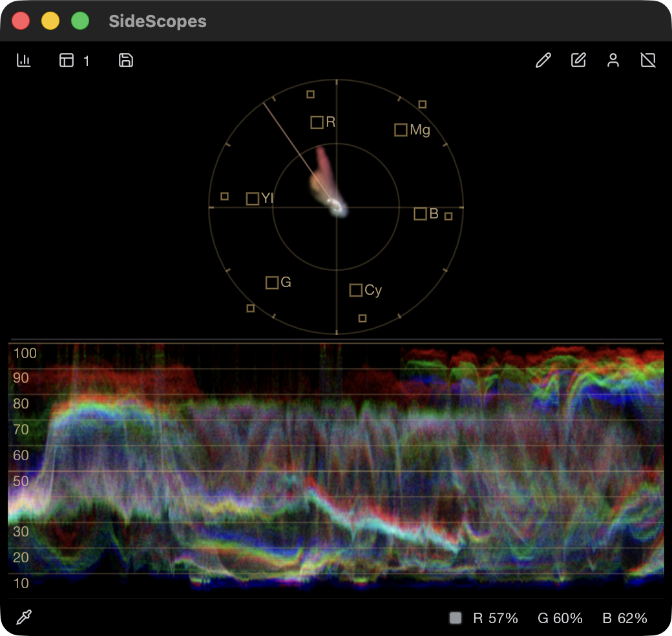Zoom the SideScopes window with green button

(79, 21)
